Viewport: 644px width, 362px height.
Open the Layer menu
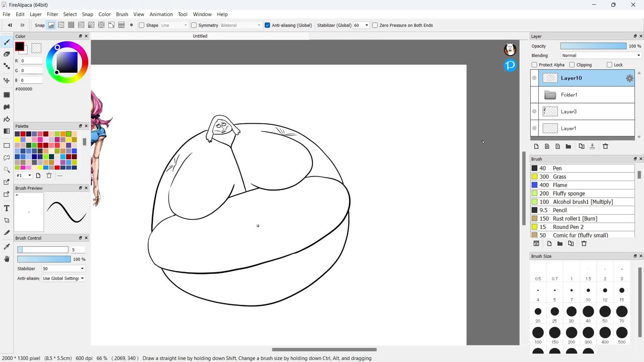point(36,14)
